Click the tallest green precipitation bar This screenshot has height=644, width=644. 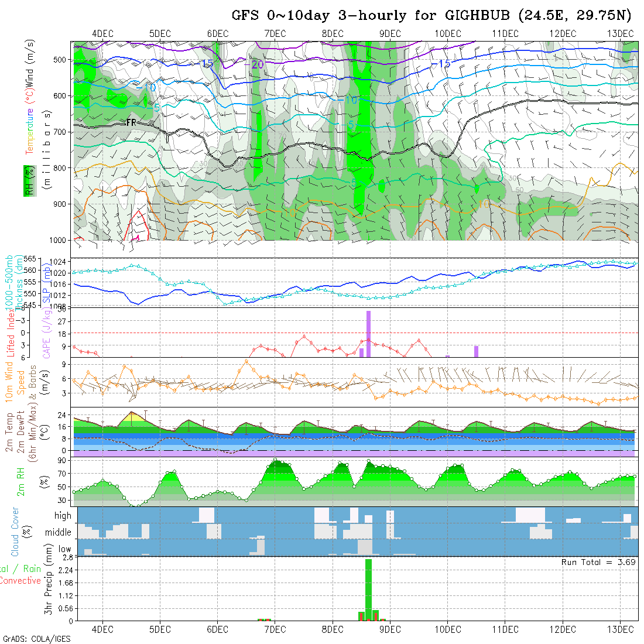click(368, 589)
